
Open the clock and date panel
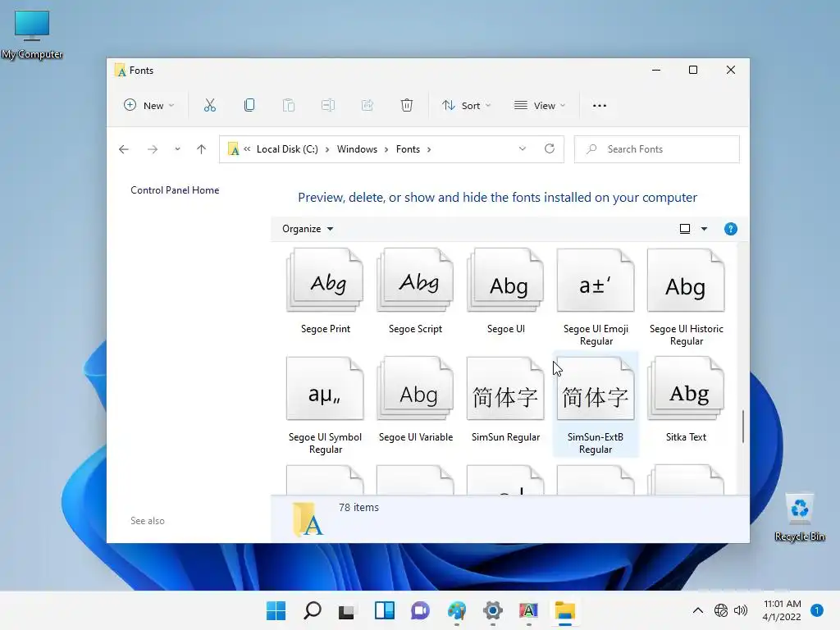click(x=782, y=610)
